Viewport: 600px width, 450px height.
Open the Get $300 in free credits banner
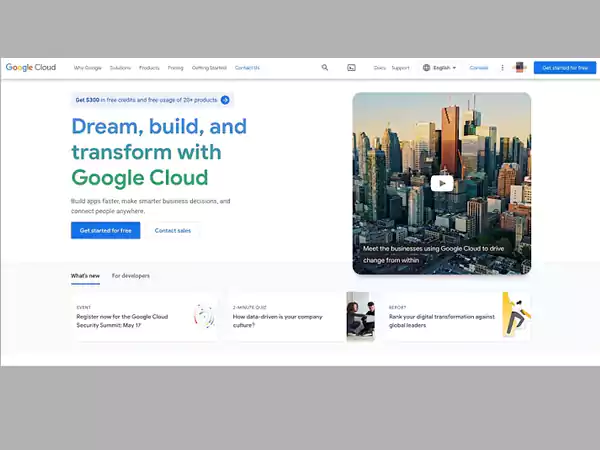(152, 100)
